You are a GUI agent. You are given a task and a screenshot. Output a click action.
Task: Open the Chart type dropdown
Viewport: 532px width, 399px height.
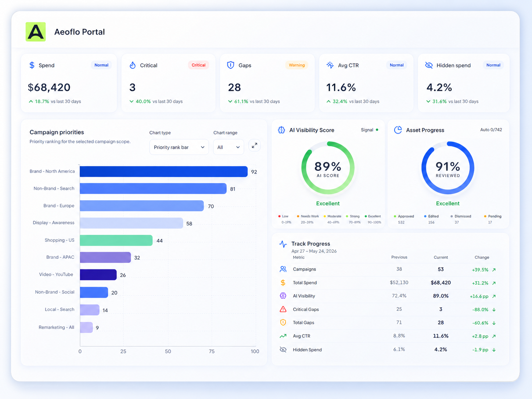point(179,147)
